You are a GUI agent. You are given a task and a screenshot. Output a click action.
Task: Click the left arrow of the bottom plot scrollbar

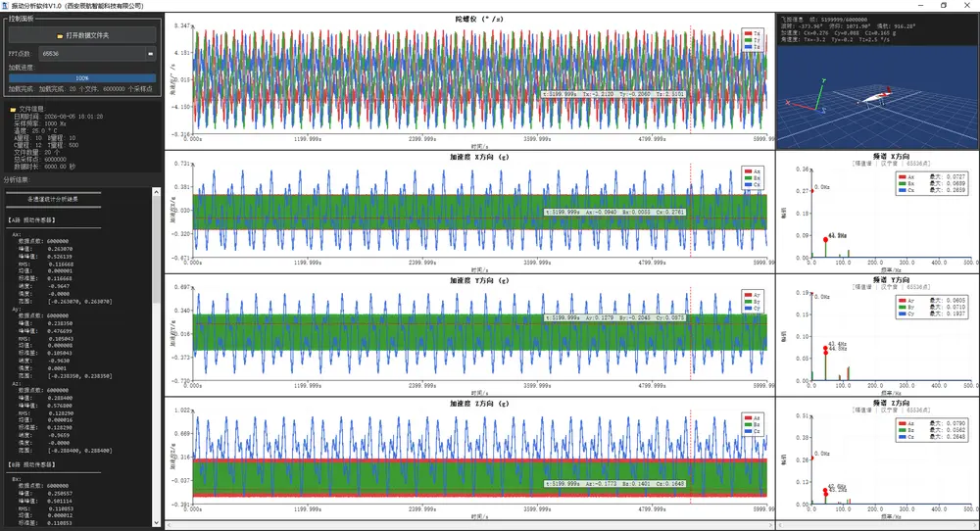coord(169,525)
